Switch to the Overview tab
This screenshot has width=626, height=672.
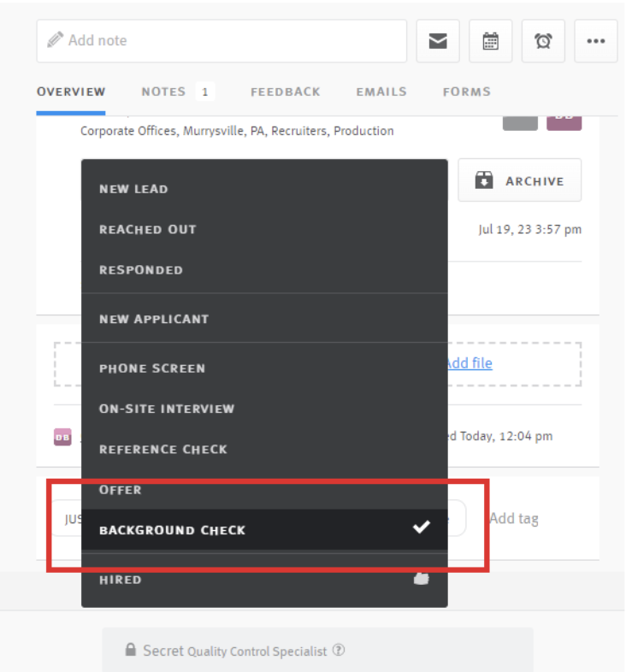[x=71, y=91]
